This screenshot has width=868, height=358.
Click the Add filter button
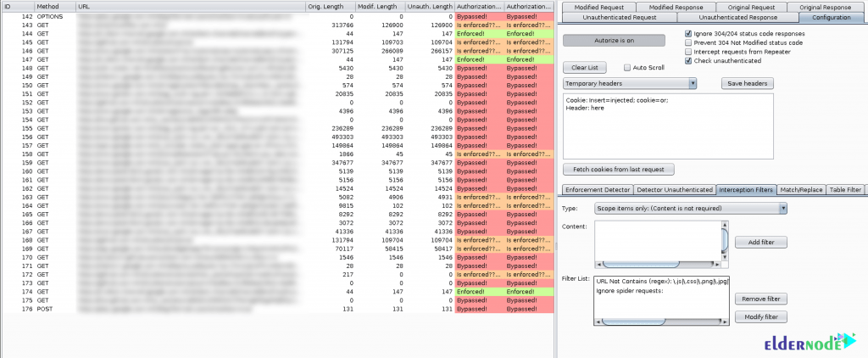pos(760,242)
